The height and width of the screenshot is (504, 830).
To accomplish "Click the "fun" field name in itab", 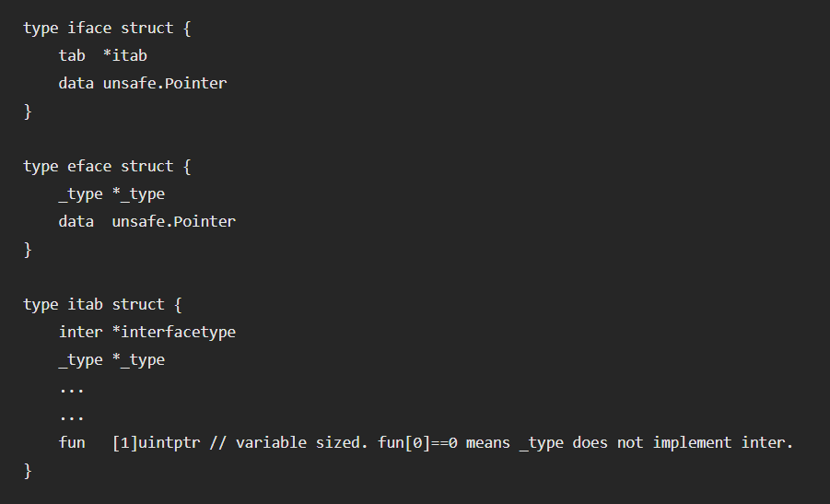I will click(72, 442).
